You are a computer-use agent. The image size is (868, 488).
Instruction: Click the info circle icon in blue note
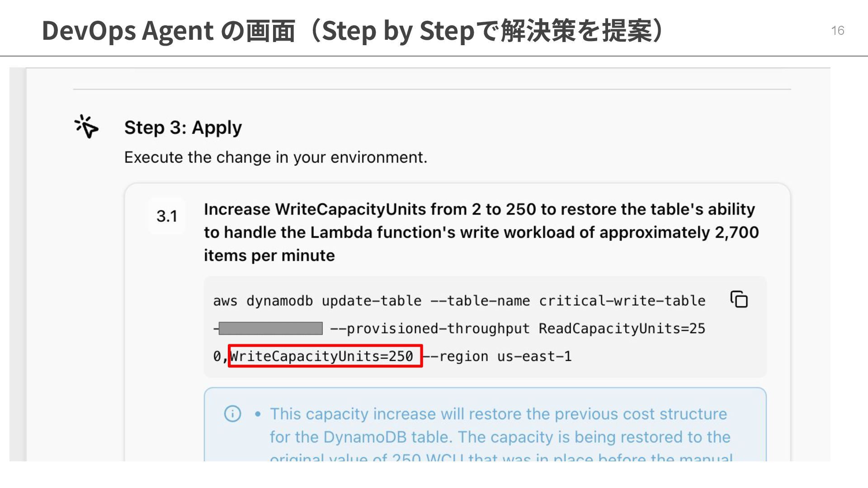click(x=232, y=413)
